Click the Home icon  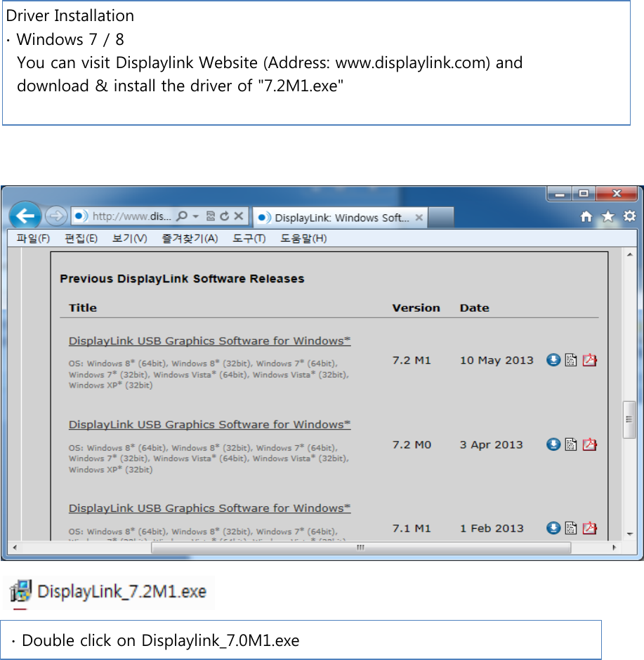(586, 217)
